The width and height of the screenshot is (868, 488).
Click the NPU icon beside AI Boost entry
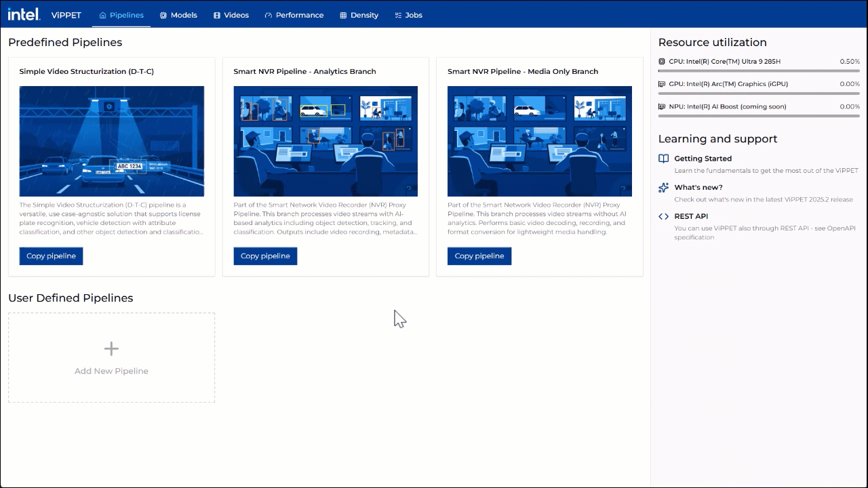coord(661,106)
